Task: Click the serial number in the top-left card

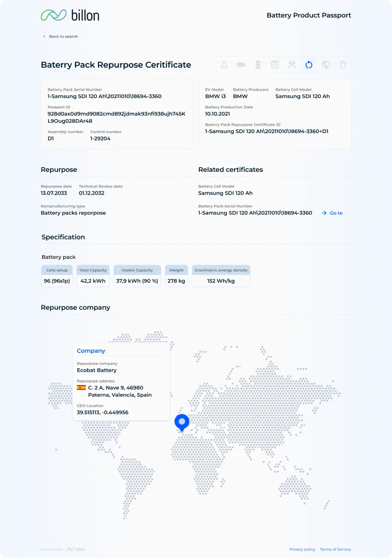Action: [105, 96]
